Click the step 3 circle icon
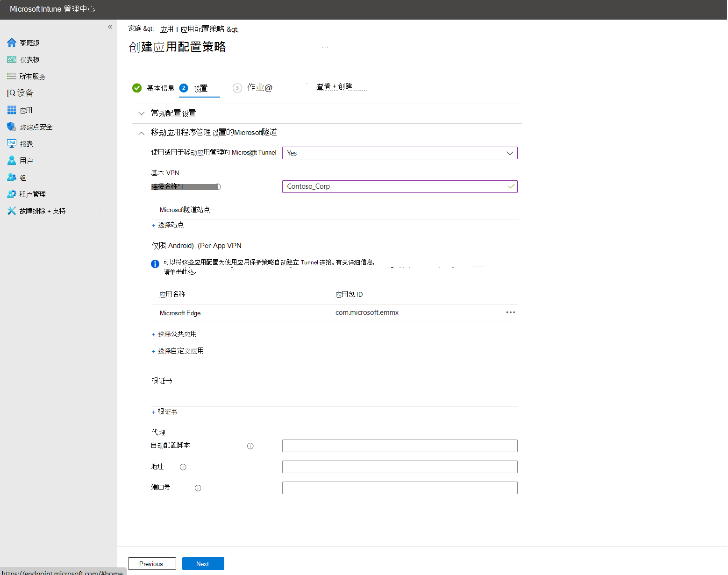Image resolution: width=728 pixels, height=575 pixels. (237, 88)
